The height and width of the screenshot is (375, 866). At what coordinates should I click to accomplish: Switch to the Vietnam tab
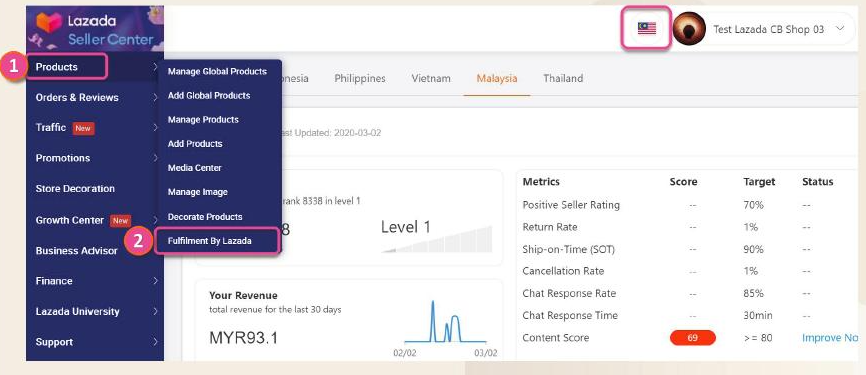tap(431, 78)
